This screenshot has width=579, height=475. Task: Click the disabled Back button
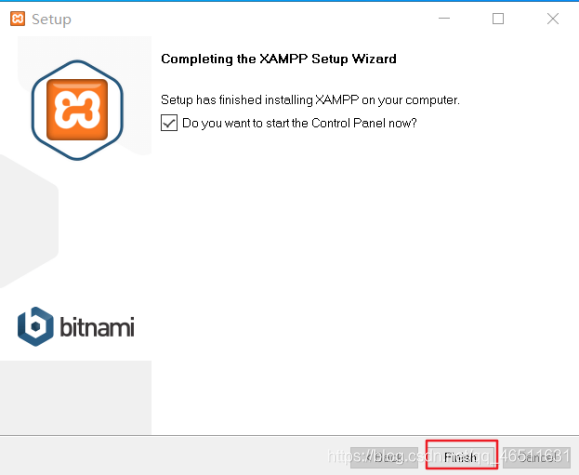384,457
